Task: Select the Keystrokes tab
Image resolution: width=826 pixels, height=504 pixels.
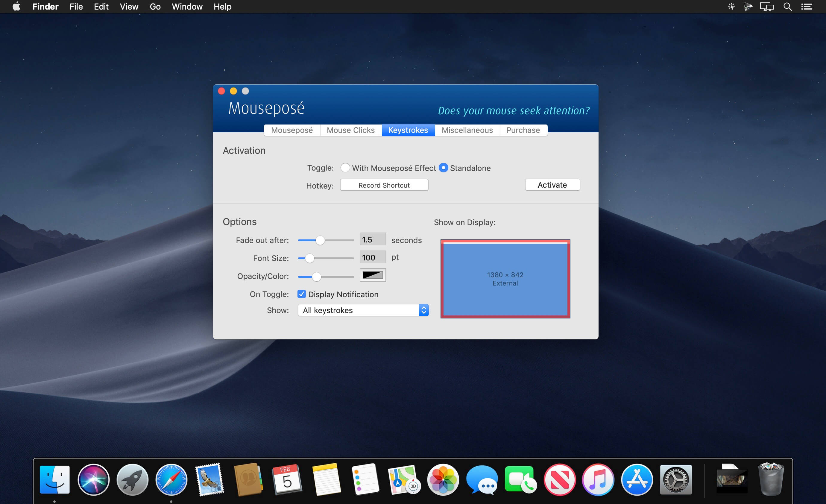Action: click(x=408, y=130)
